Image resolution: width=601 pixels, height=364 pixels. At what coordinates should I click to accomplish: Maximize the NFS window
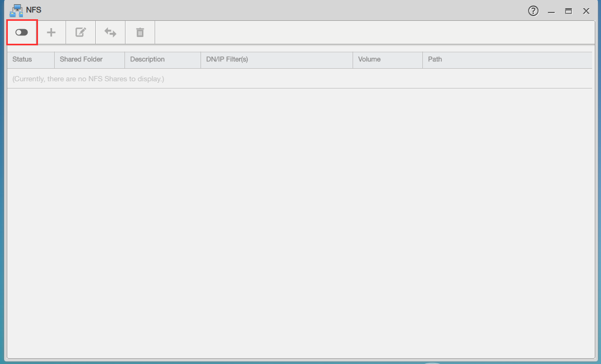(568, 11)
